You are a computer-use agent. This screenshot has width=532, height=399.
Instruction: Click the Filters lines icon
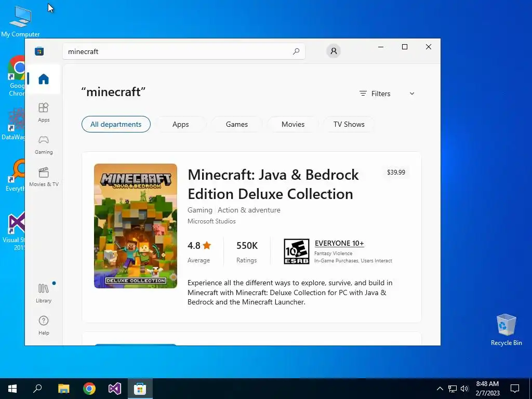(x=363, y=94)
